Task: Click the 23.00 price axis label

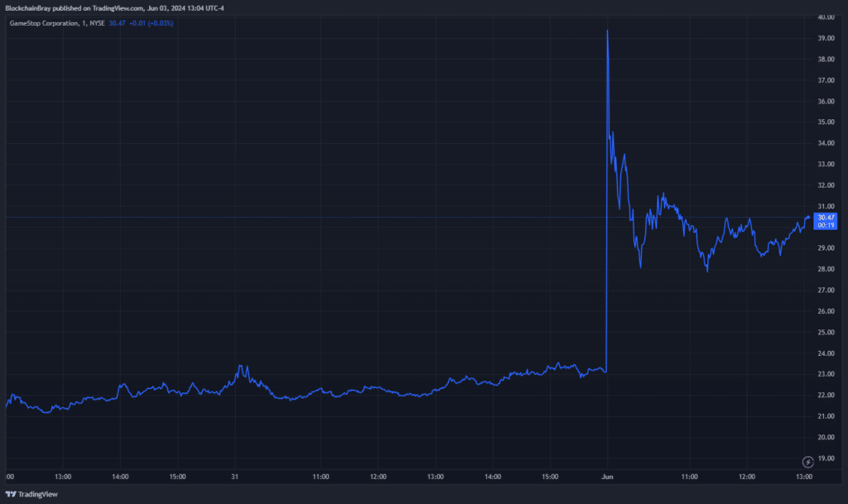Action: (826, 374)
